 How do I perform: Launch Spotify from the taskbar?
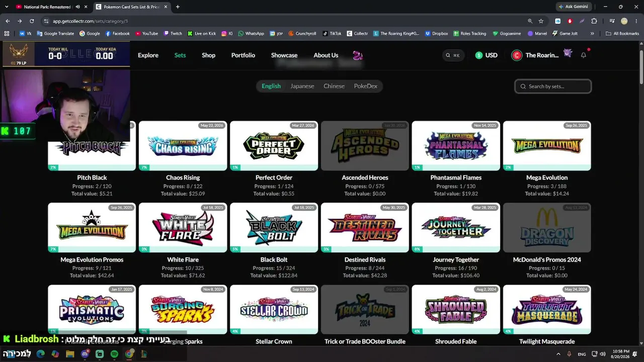(x=114, y=354)
